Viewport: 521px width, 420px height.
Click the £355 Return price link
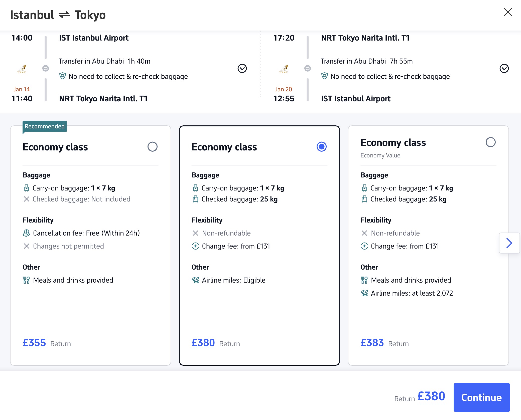34,343
